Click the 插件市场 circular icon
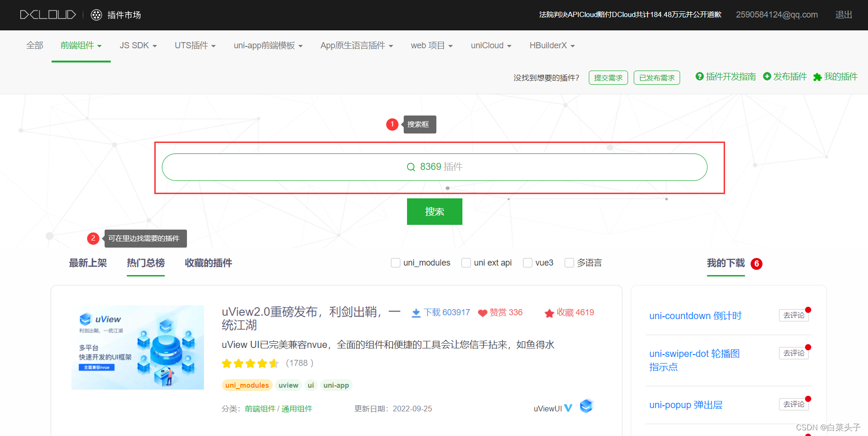The image size is (868, 436). click(x=96, y=15)
